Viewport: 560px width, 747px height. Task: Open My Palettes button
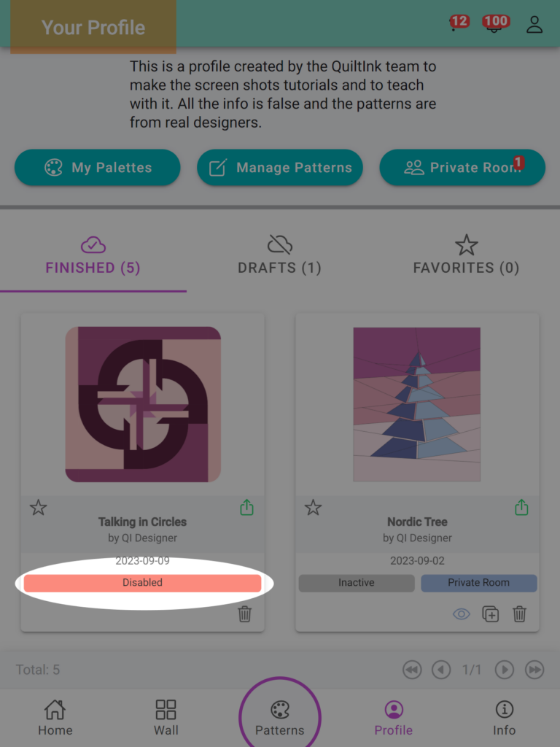[x=98, y=167]
